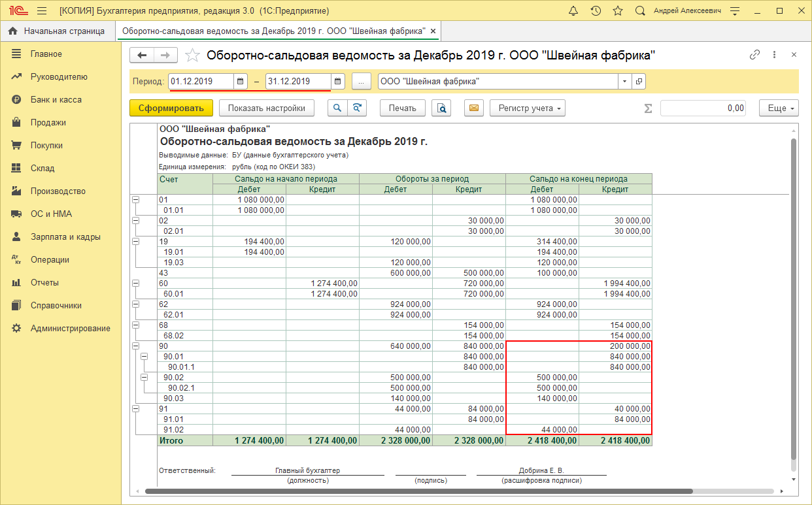The image size is (812, 505).
Task: Open the history clock icon
Action: (x=595, y=11)
